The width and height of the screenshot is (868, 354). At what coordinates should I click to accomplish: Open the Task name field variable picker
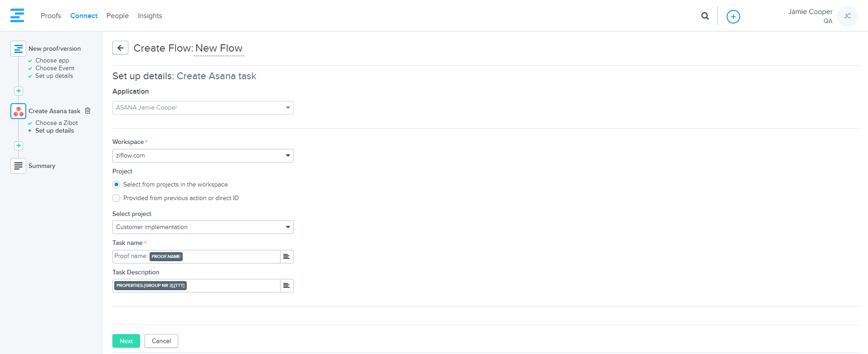(286, 257)
